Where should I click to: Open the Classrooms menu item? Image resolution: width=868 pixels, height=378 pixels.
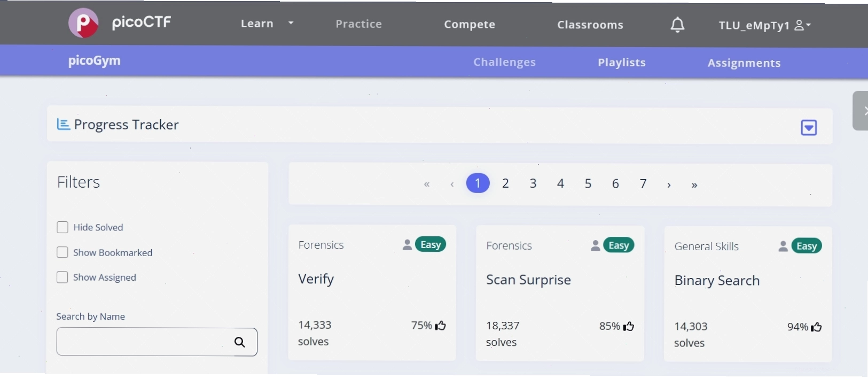tap(590, 25)
